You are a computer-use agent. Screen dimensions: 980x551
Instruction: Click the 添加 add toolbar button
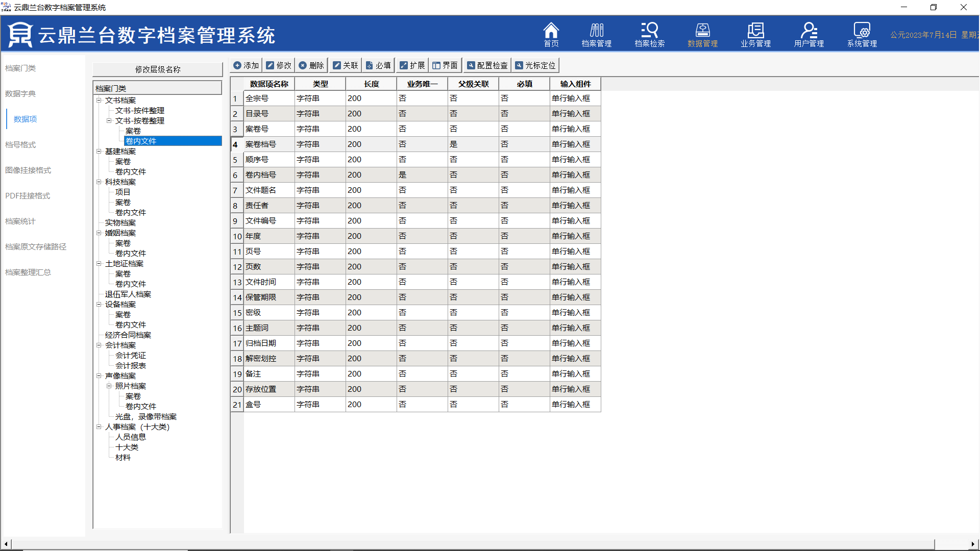[x=246, y=65]
